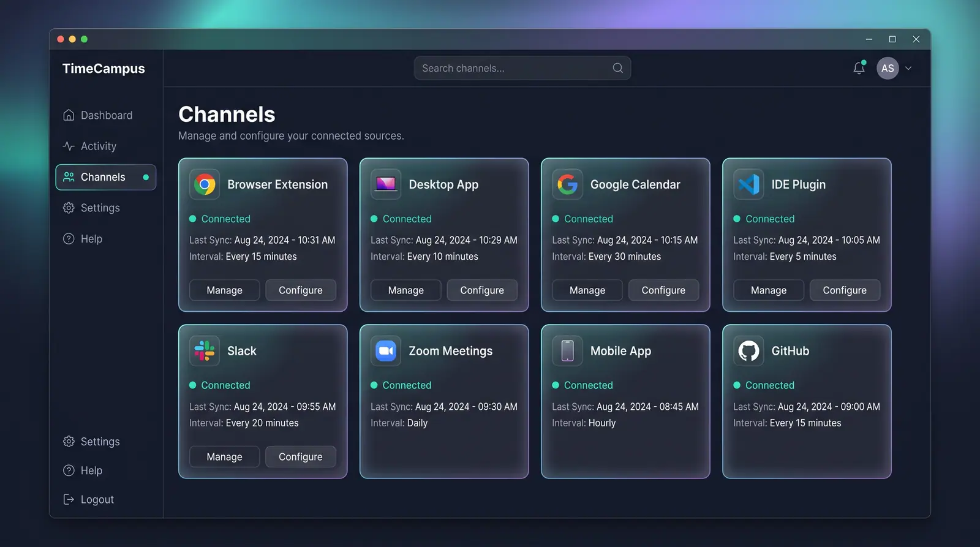Click Last Sync 09:55 AM on Slack card
The width and height of the screenshot is (980, 547).
click(x=262, y=407)
